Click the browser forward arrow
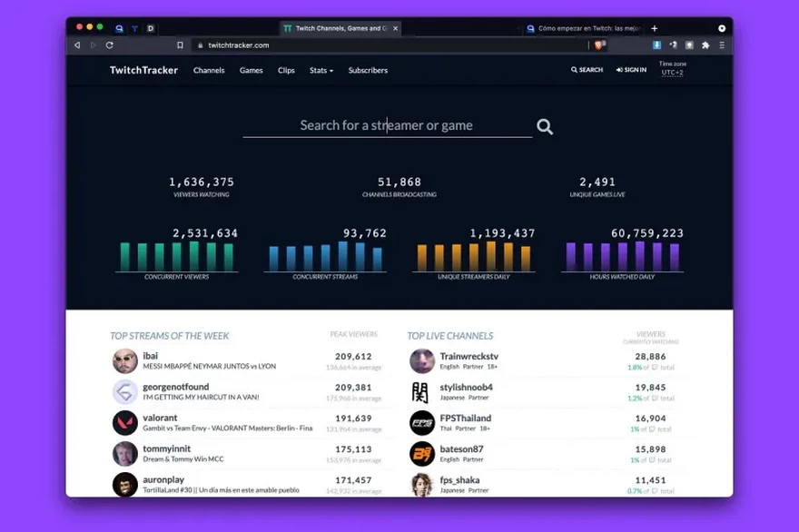The width and height of the screenshot is (799, 532). pyautogui.click(x=93, y=45)
